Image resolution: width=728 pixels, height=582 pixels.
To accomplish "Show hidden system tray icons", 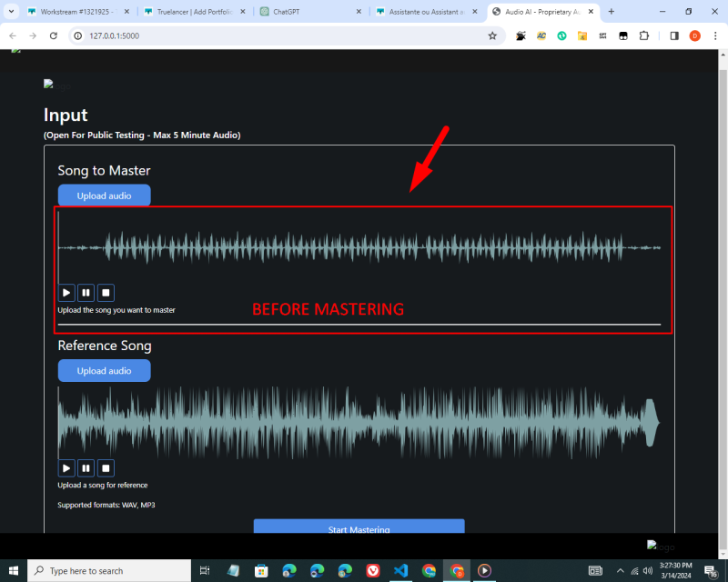I will click(621, 570).
